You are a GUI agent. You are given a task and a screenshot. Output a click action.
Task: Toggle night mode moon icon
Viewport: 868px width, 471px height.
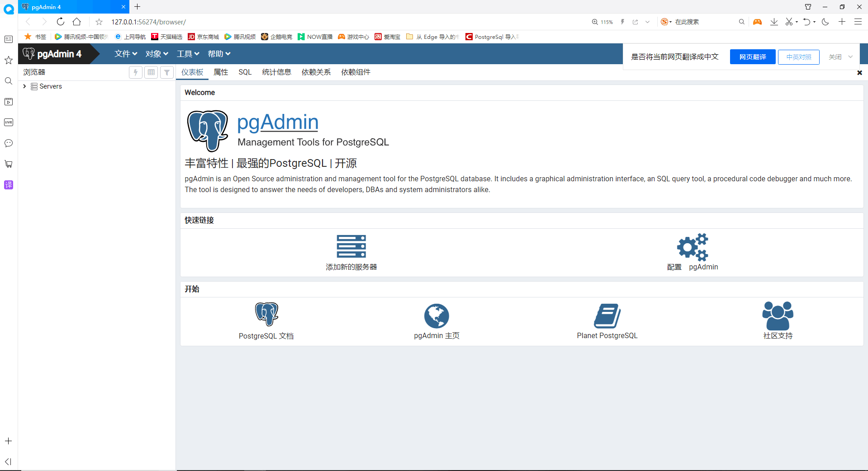[825, 22]
